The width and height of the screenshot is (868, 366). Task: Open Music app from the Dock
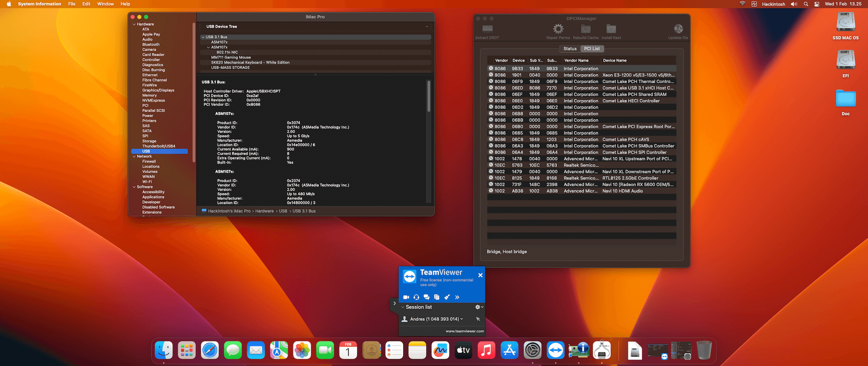pos(486,350)
